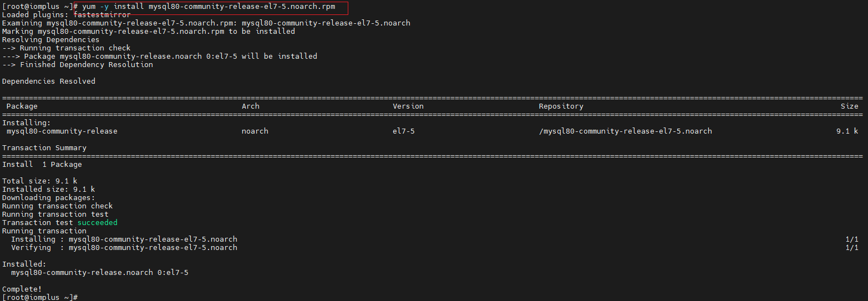Image resolution: width=868 pixels, height=301 pixels.
Task: Click the Version column header
Action: tap(408, 106)
